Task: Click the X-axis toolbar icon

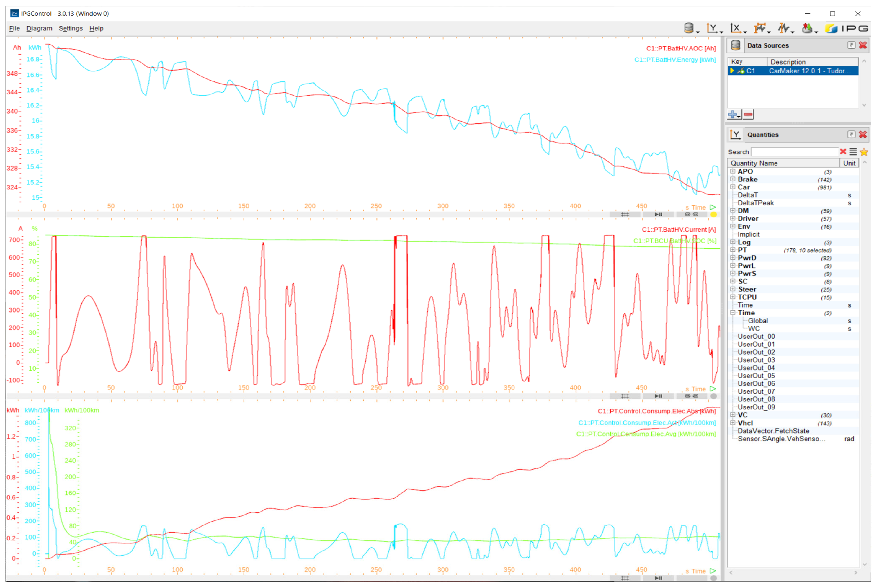Action: [735, 28]
